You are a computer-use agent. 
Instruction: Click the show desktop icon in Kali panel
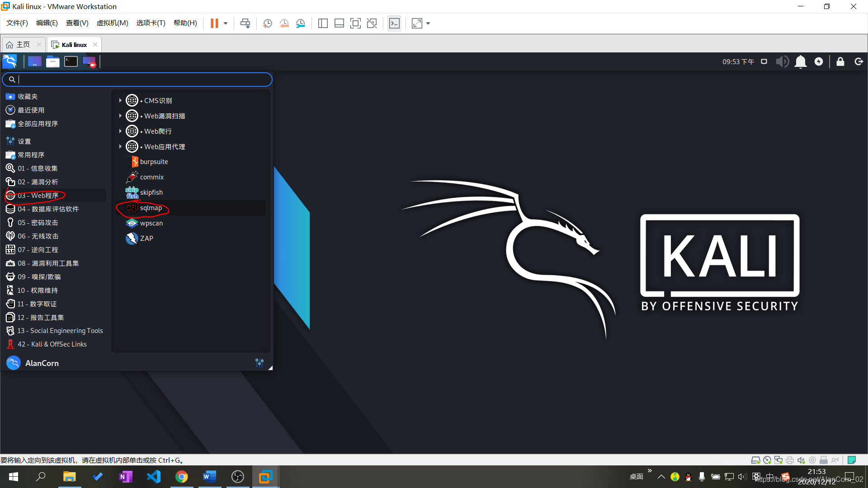[35, 61]
